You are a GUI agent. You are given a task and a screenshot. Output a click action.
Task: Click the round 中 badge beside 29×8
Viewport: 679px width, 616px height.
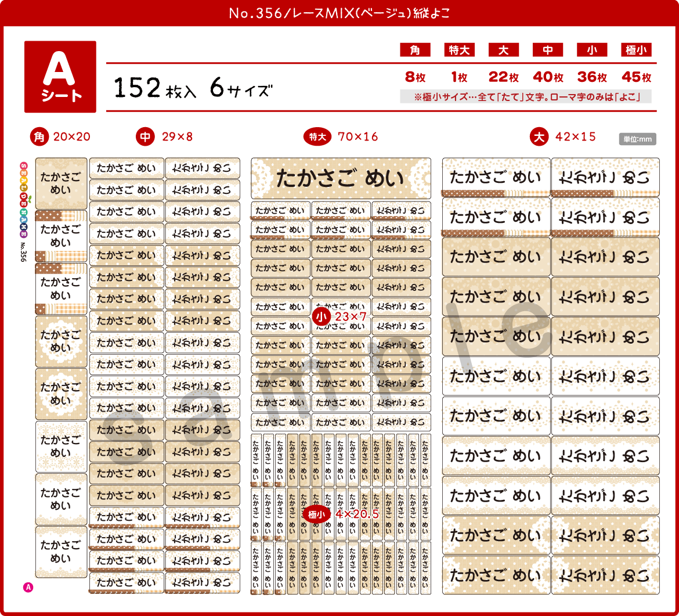(x=145, y=137)
